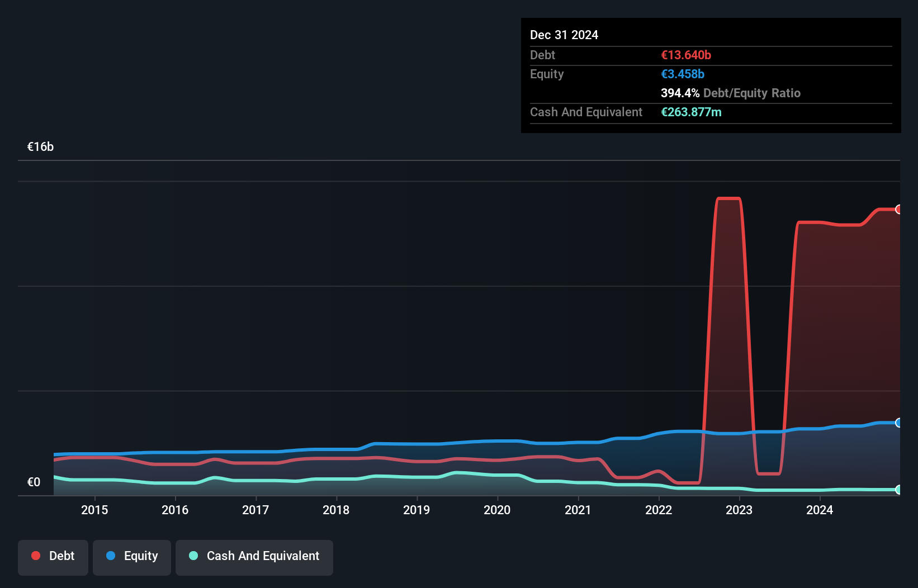
Task: Click the €16b y-axis label
Action: [40, 147]
